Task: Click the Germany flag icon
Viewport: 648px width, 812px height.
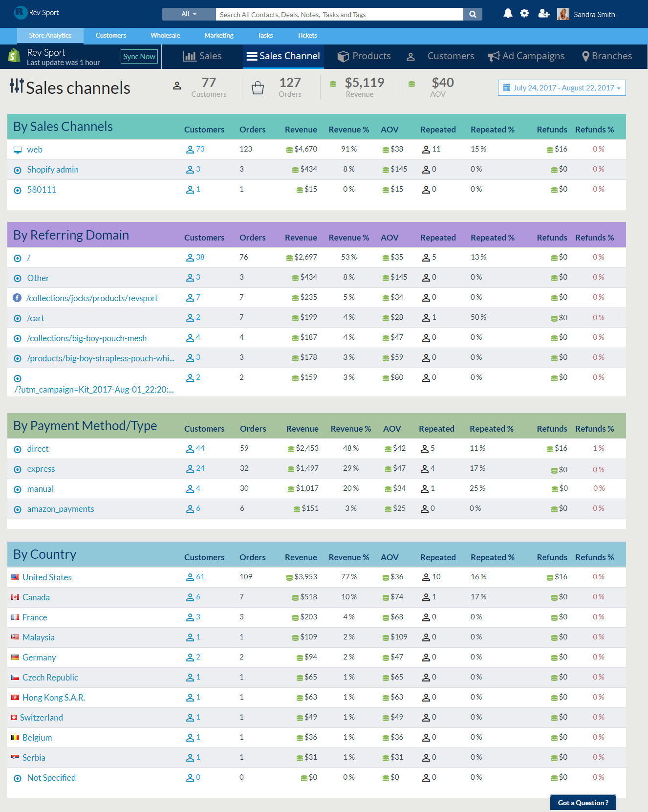Action: coord(15,657)
